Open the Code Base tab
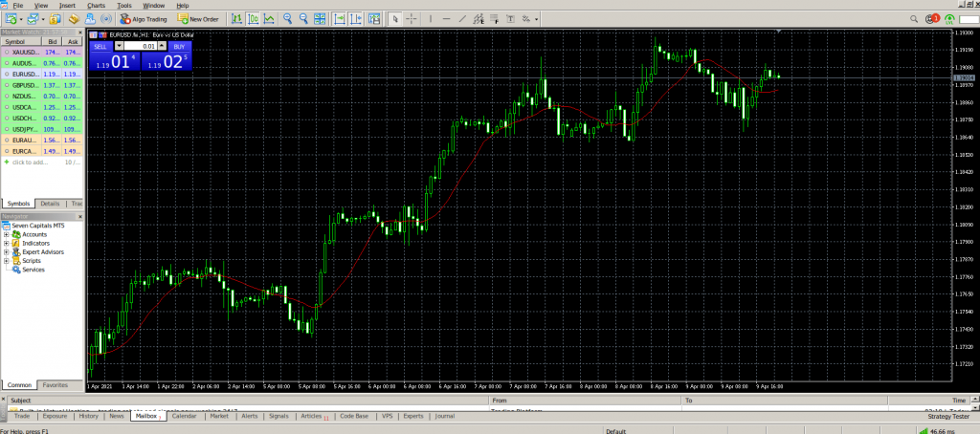 click(354, 416)
